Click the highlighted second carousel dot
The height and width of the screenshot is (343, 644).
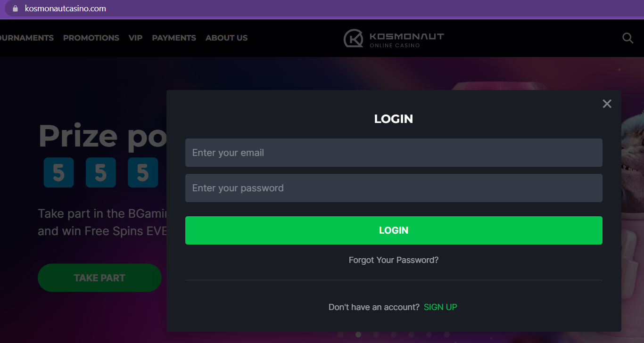point(358,335)
